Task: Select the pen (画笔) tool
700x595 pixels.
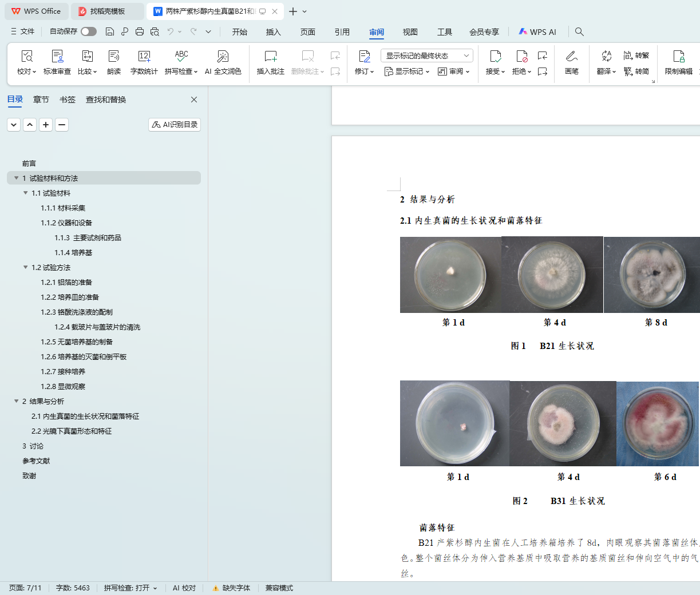Action: coord(571,57)
